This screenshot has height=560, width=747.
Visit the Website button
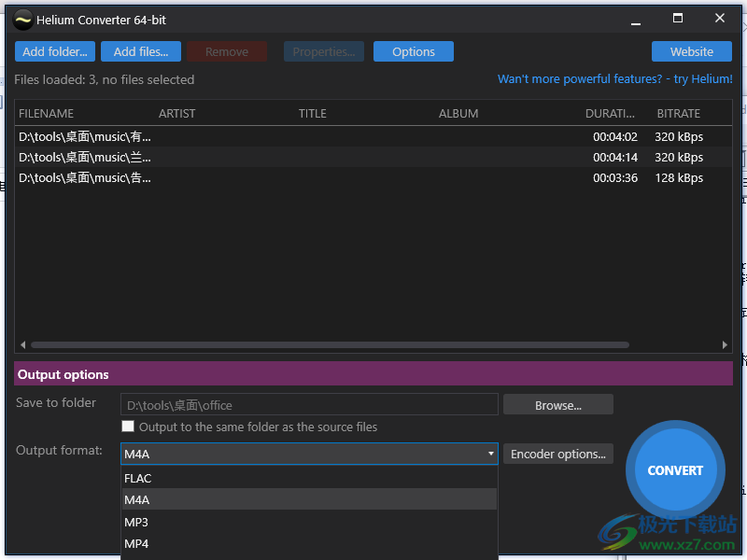click(x=691, y=51)
